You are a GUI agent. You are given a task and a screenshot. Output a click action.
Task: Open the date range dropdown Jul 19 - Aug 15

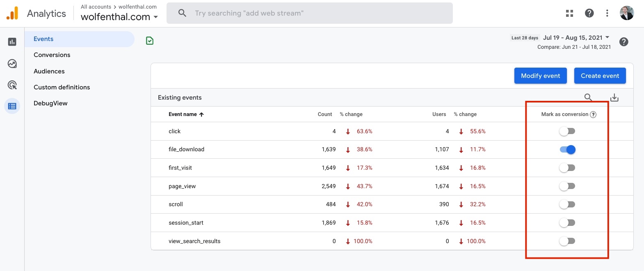click(576, 38)
